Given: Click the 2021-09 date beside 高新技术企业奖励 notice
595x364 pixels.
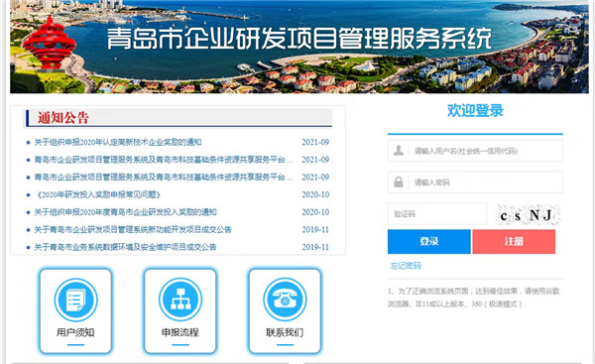Looking at the screenshot, I should click(x=315, y=142).
